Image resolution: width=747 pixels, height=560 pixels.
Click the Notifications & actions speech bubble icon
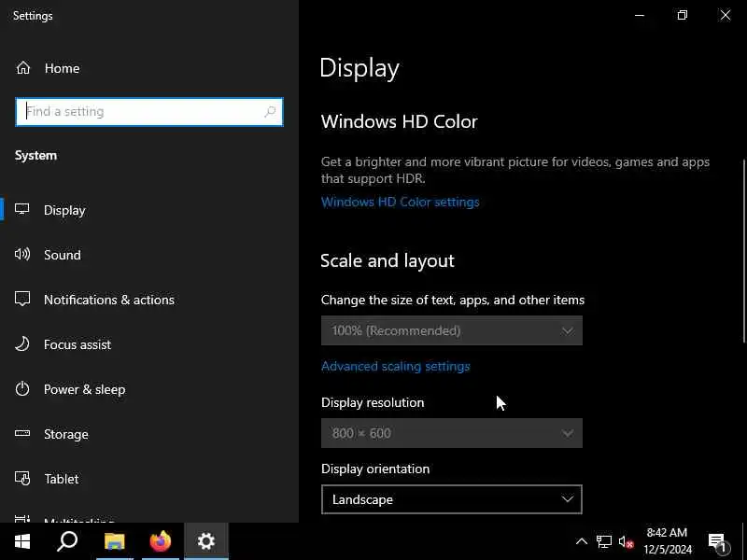[x=21, y=299]
